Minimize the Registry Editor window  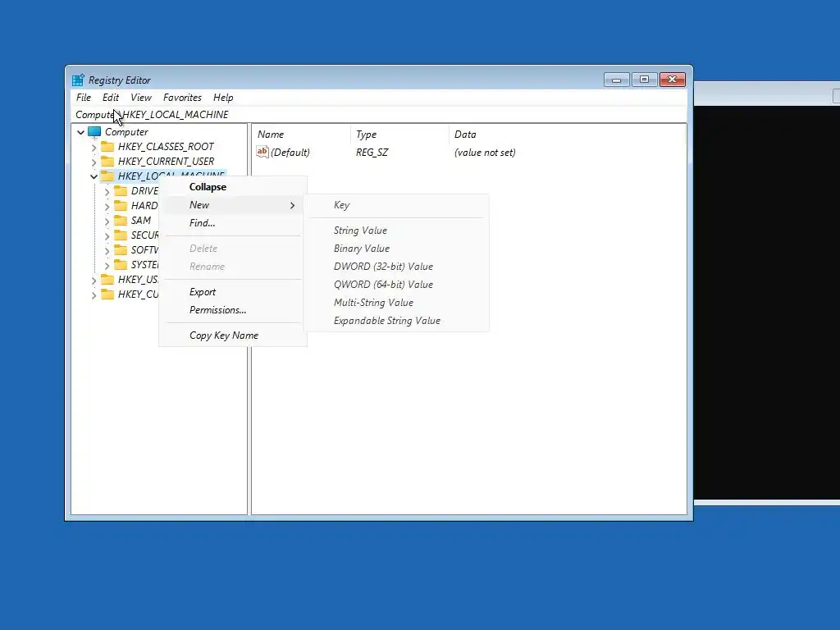pyautogui.click(x=617, y=80)
